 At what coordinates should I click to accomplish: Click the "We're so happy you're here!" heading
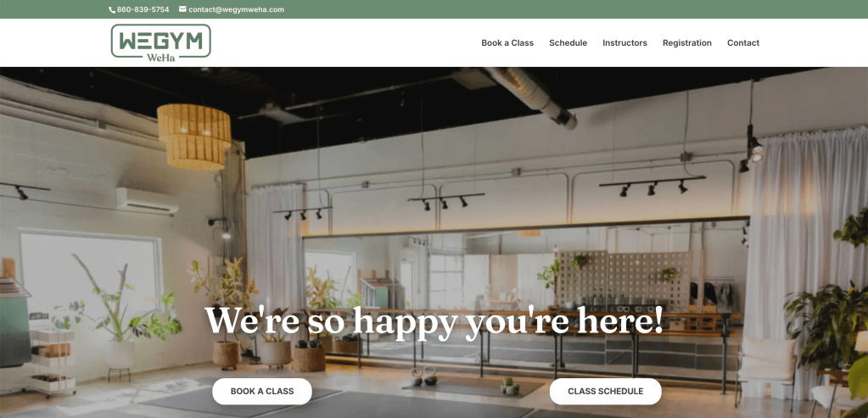434,320
